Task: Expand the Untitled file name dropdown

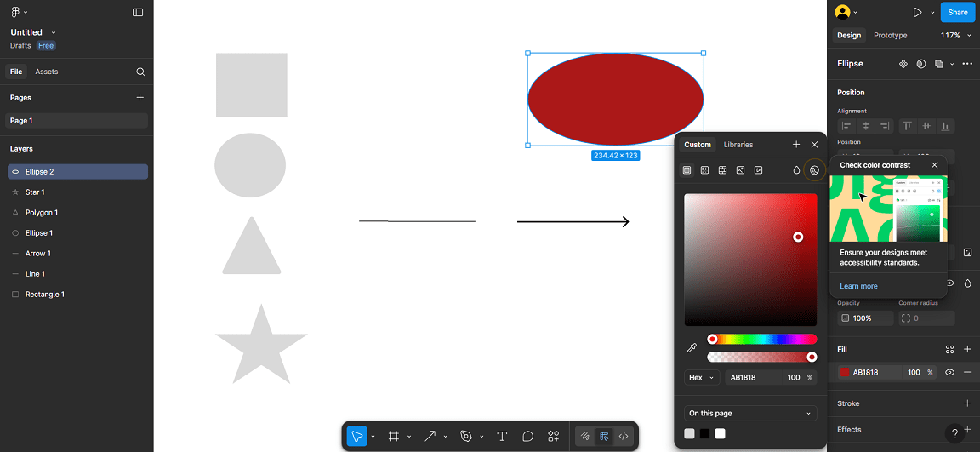Action: pyautogui.click(x=54, y=32)
